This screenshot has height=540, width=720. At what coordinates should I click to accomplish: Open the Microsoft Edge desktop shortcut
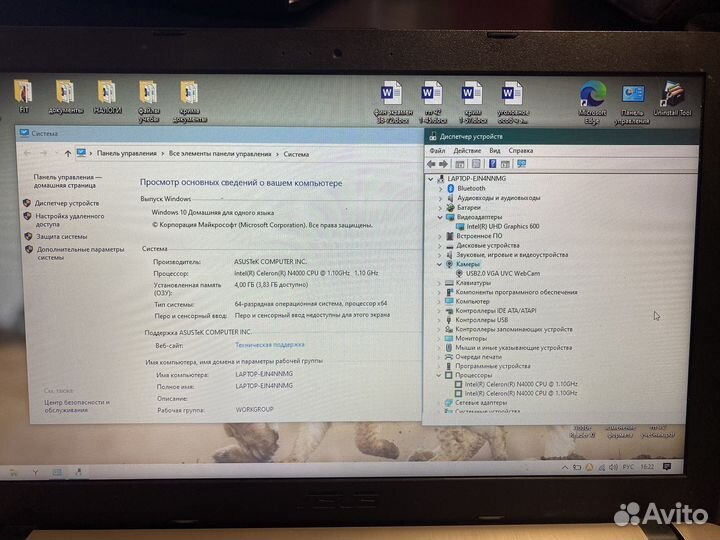[592, 101]
